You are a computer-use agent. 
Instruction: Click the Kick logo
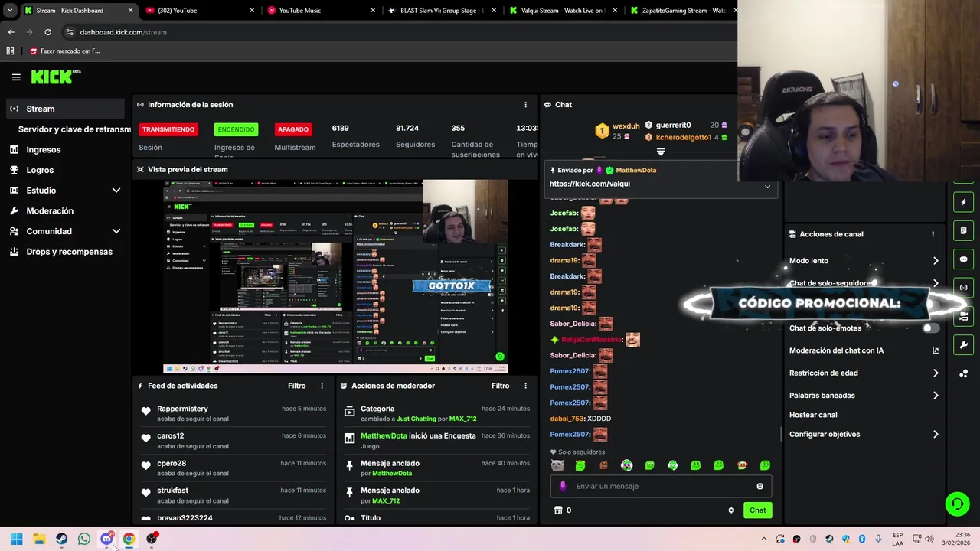point(55,77)
